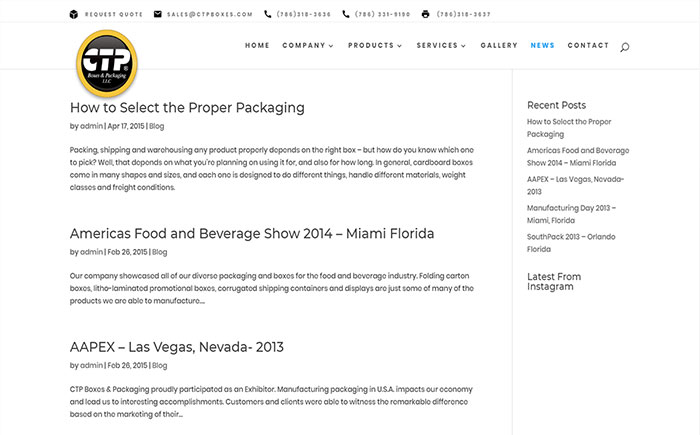Click the box icon beside Request Quote
Screen dimensions: 700x435
point(74,14)
